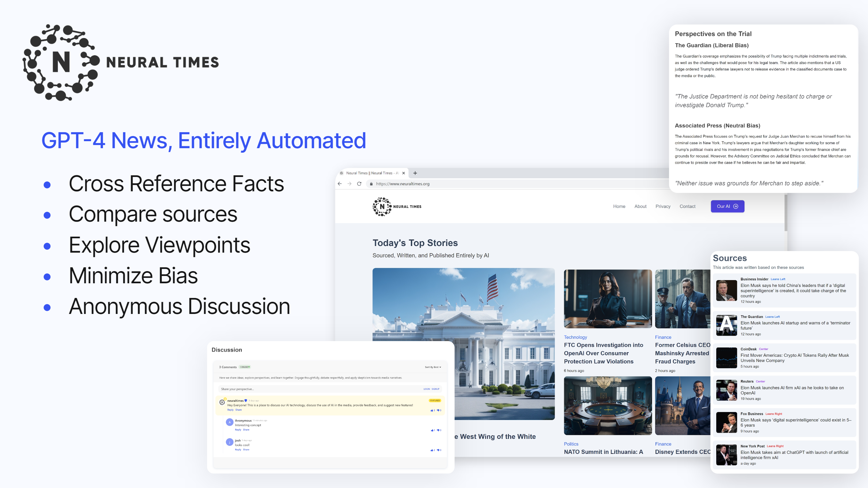This screenshot has height=488, width=868.
Task: Click the browser address bar URL
Action: (403, 184)
